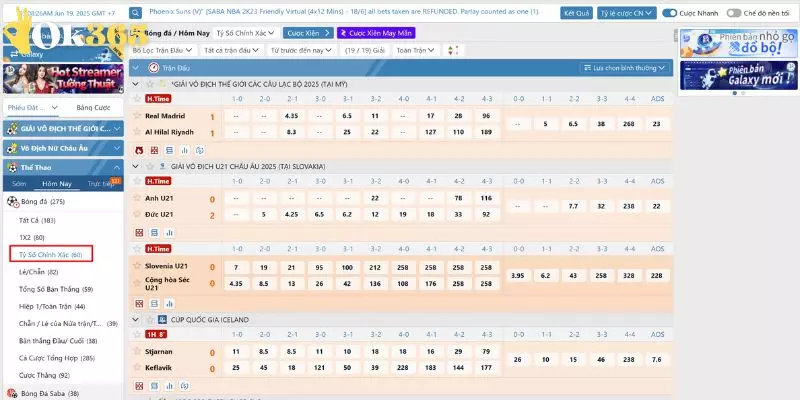
Task: Open the red grid icon under Stjarnan match
Action: pos(139,386)
